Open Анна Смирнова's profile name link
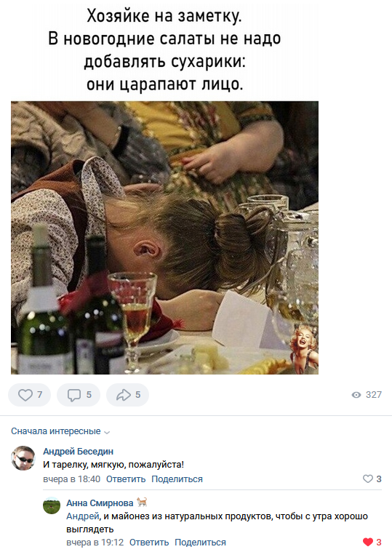392x552 pixels. pyautogui.click(x=100, y=503)
